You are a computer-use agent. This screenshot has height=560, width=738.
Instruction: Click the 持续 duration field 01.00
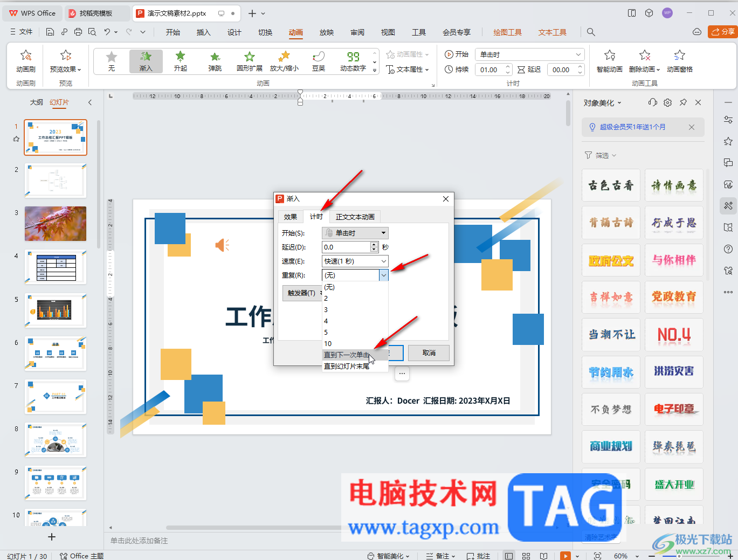[489, 70]
